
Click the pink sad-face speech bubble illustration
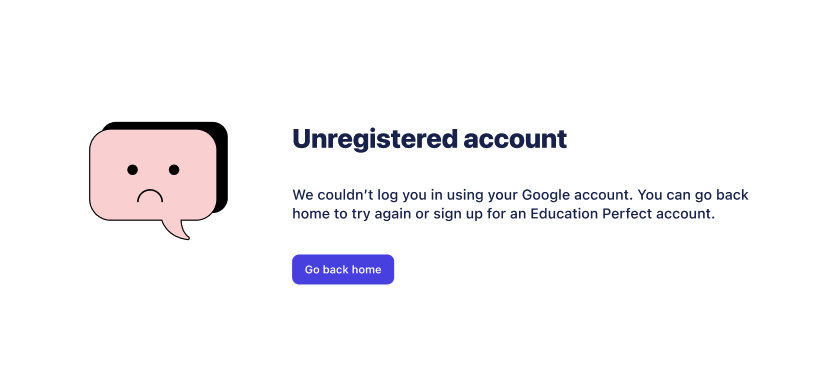158,180
